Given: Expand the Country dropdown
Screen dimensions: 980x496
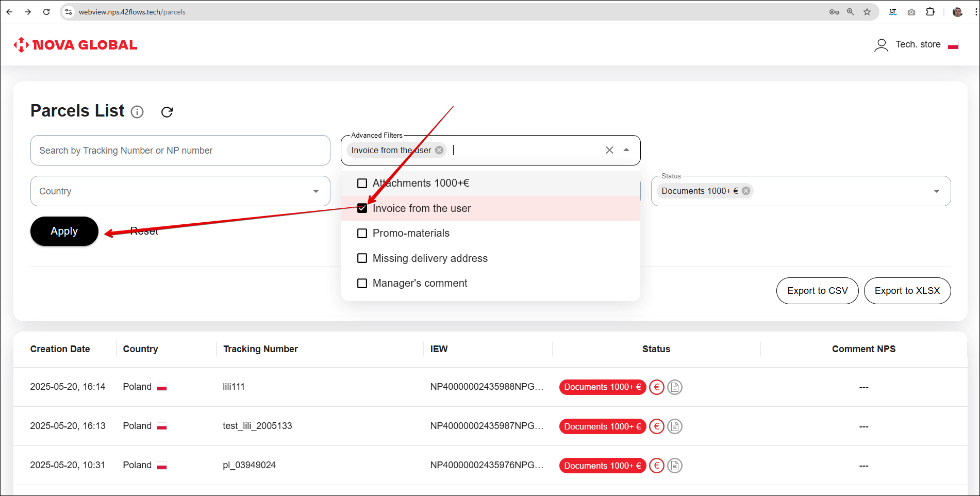Looking at the screenshot, I should click(x=315, y=191).
